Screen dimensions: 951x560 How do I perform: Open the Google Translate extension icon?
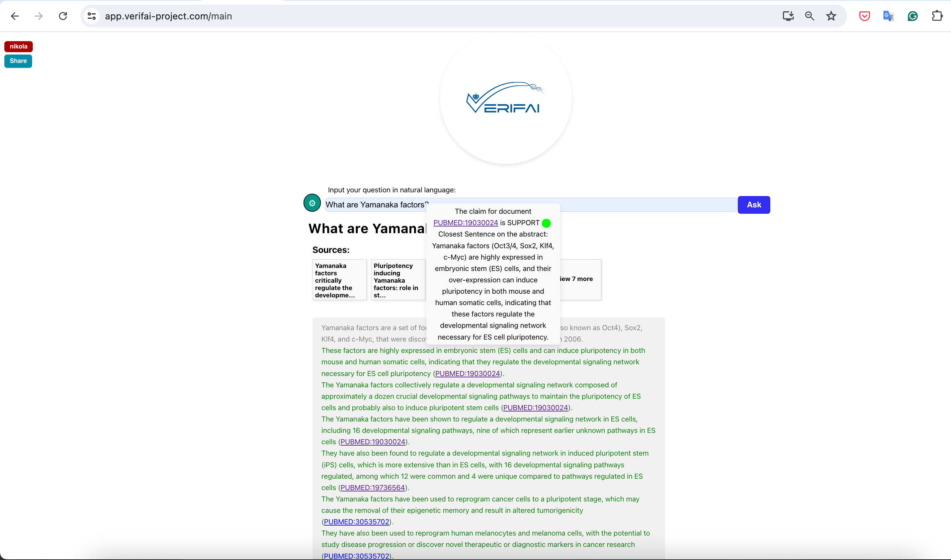pyautogui.click(x=888, y=16)
